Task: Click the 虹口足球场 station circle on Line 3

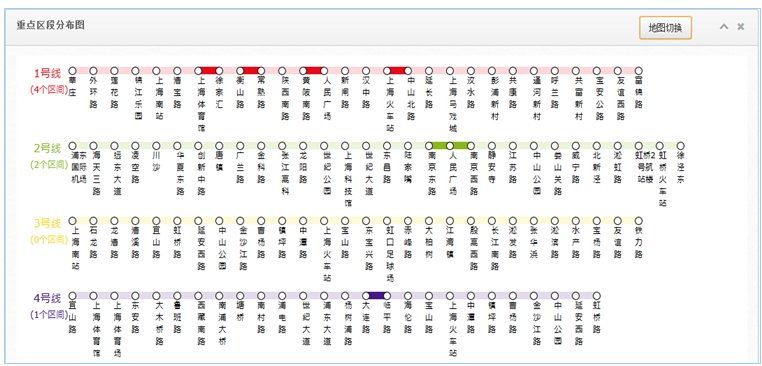Action: [387, 220]
